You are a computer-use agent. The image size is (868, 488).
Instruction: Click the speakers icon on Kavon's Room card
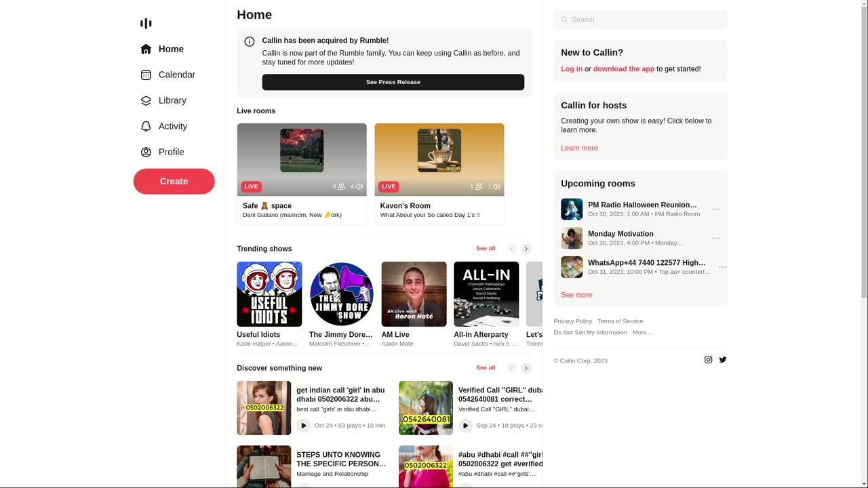pos(496,186)
